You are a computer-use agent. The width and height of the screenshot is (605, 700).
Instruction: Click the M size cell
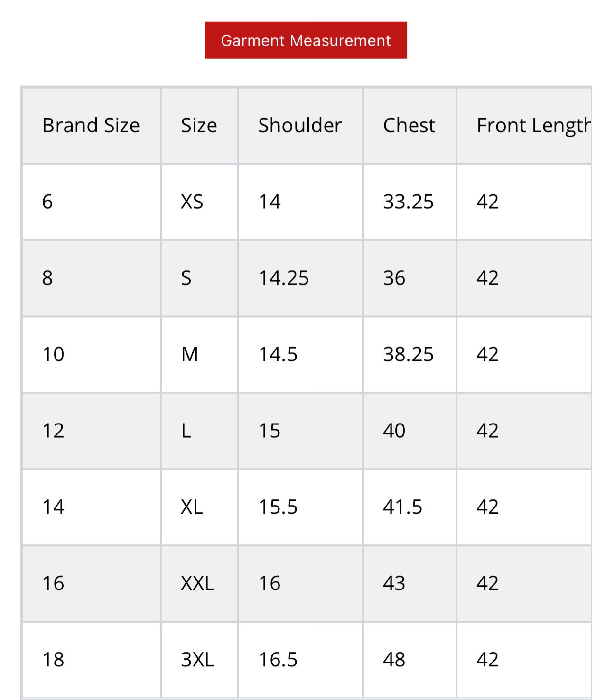[x=190, y=355]
